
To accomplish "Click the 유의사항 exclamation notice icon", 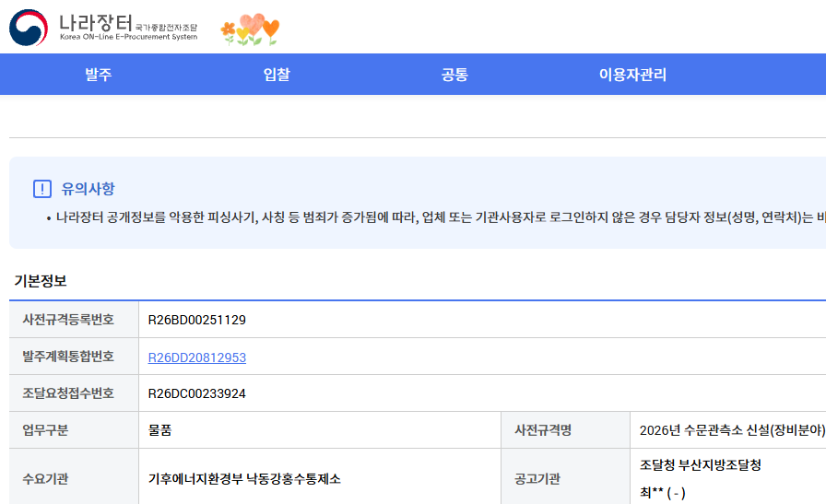I will pyautogui.click(x=42, y=189).
